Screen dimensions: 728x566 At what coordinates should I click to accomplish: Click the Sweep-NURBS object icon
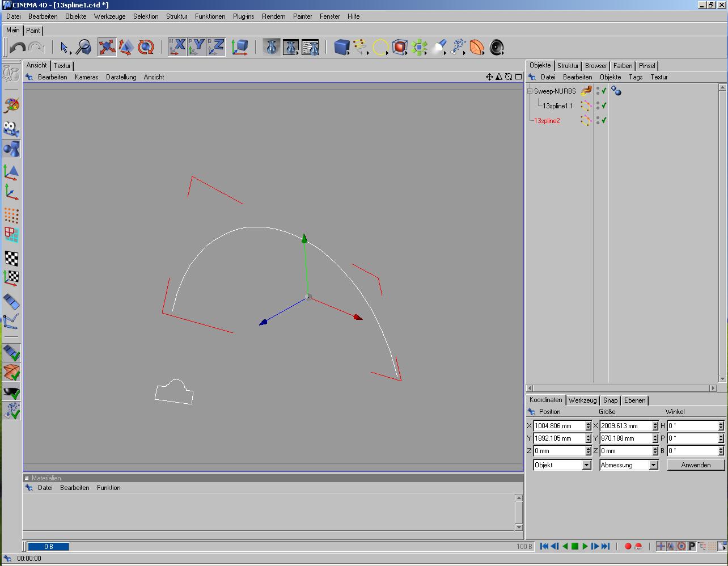click(x=586, y=91)
